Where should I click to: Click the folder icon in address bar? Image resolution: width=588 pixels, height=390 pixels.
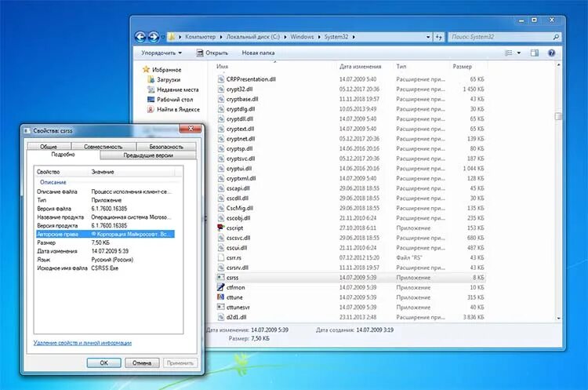(x=172, y=37)
